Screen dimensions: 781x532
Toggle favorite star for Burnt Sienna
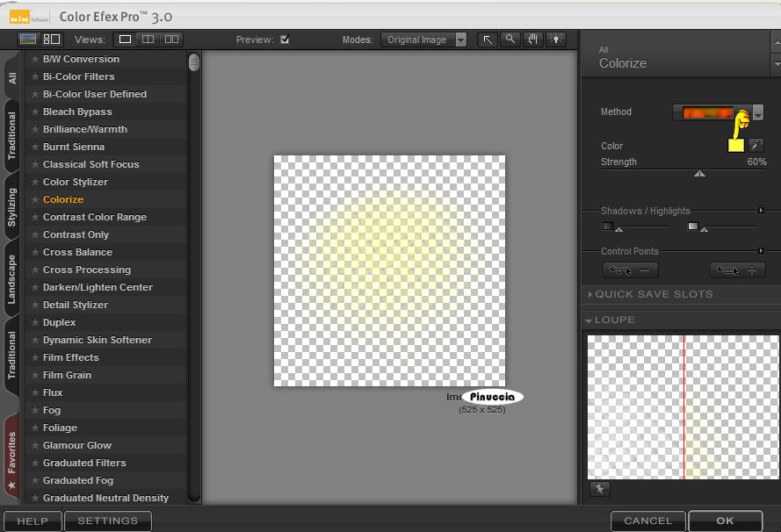(x=35, y=147)
